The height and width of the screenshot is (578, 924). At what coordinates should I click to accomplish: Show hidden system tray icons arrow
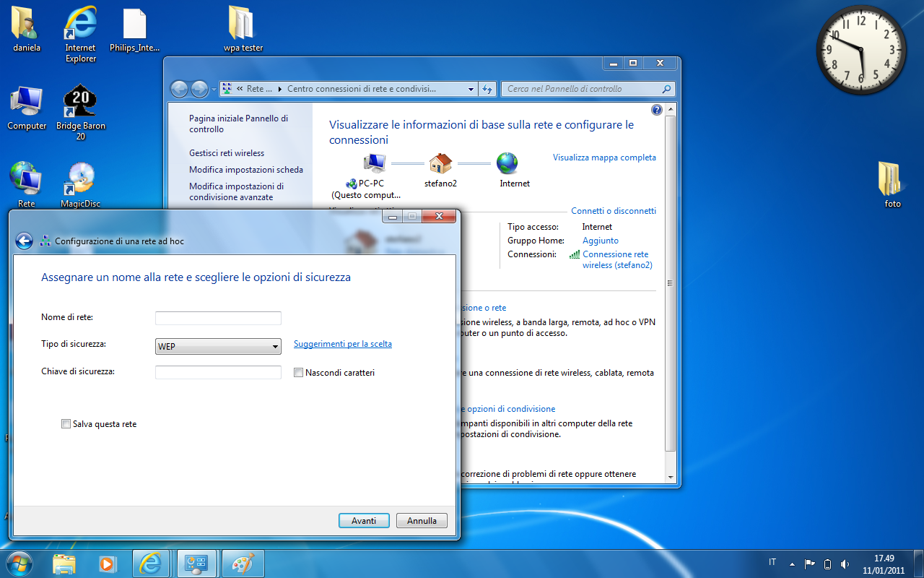(792, 564)
